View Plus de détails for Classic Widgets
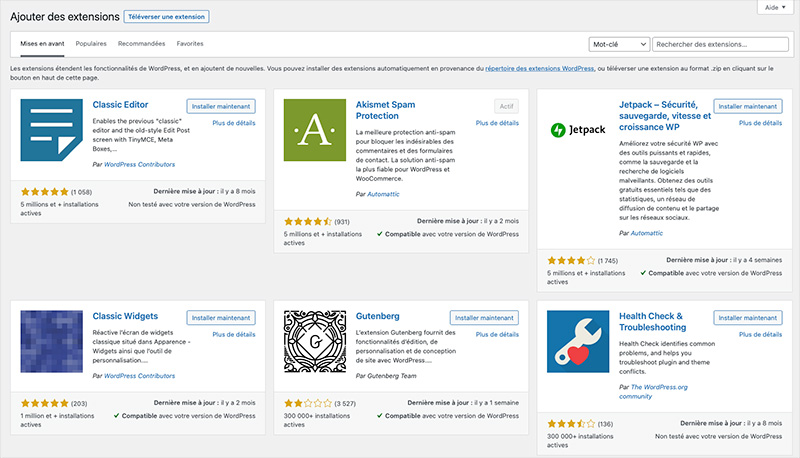Screen dimensions: 800x458 pyautogui.click(x=234, y=334)
